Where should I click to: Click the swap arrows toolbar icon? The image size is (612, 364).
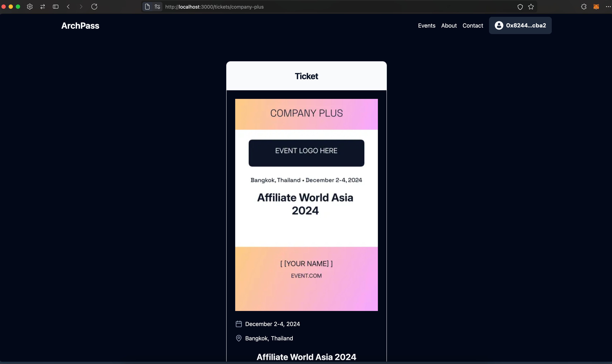43,7
